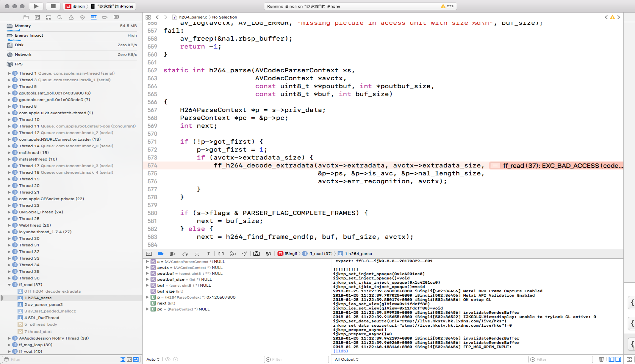635x364 pixels.
Task: Select the No Selection breadcrumb item
Action: pyautogui.click(x=225, y=17)
